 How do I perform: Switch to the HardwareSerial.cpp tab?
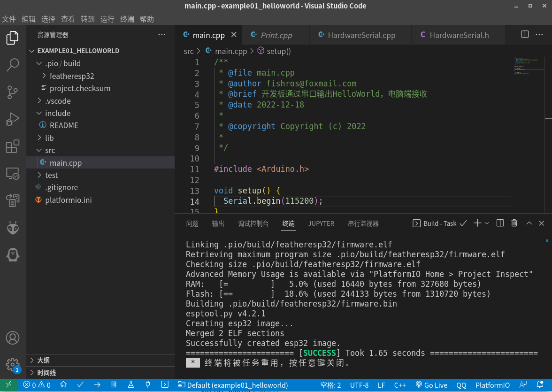click(361, 35)
